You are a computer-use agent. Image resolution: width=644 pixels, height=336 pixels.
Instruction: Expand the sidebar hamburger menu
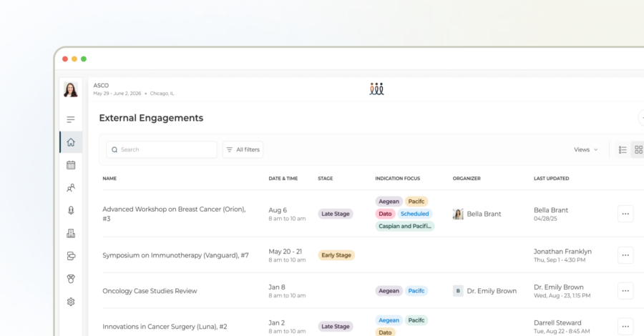(71, 119)
